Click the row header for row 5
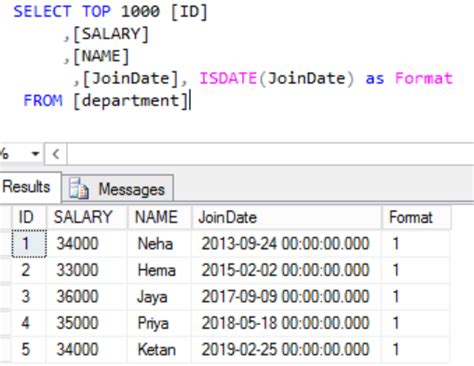The height and width of the screenshot is (366, 474). click(5, 350)
